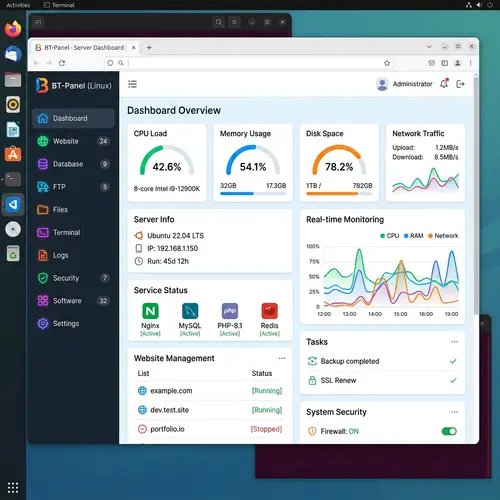
Task: Open a new browser tab
Action: point(149,48)
